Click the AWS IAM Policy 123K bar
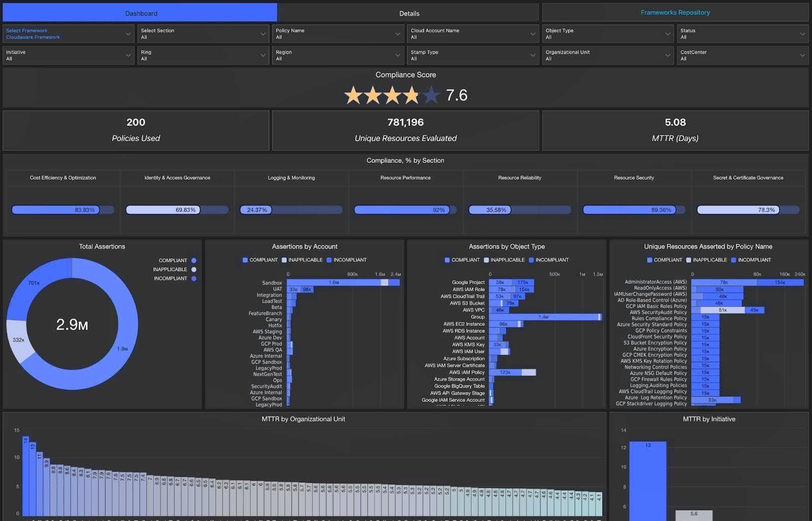 tap(505, 372)
